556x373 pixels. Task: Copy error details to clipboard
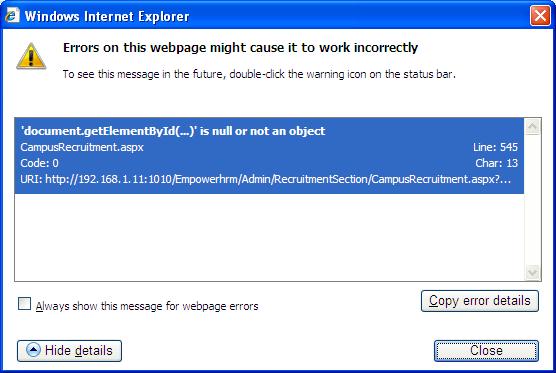point(480,301)
